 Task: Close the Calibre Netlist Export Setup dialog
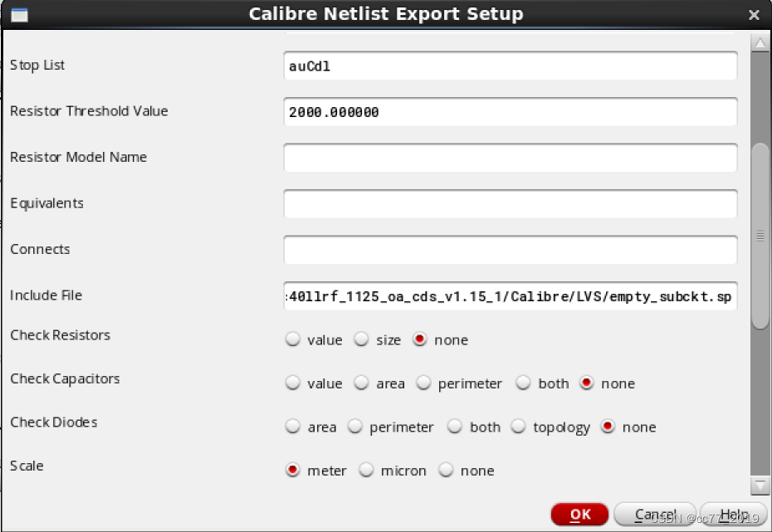(754, 15)
